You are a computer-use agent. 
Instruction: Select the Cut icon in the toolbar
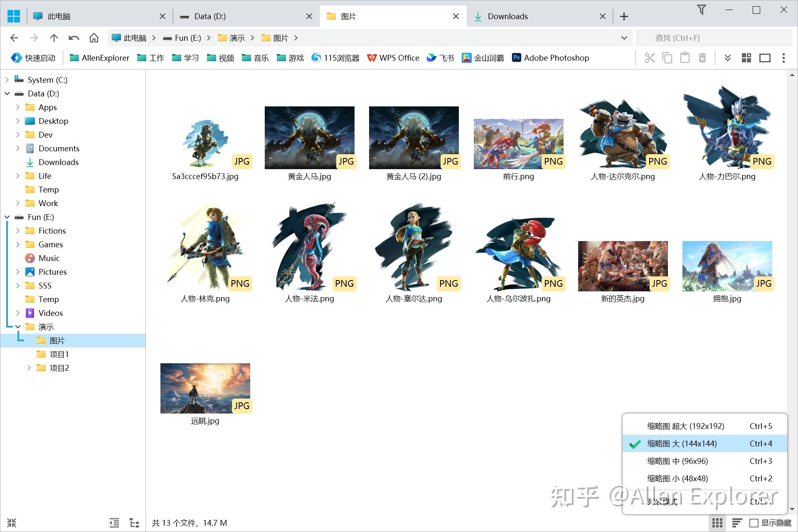[x=650, y=58]
